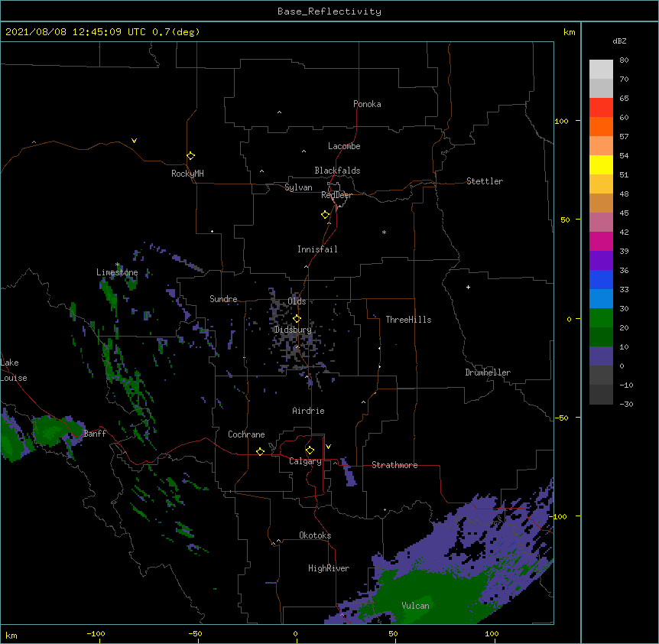Pick the bright yellow 51-54 dBZ legend swatch
Image resolution: width=659 pixels, height=644 pixels.
tap(601, 164)
